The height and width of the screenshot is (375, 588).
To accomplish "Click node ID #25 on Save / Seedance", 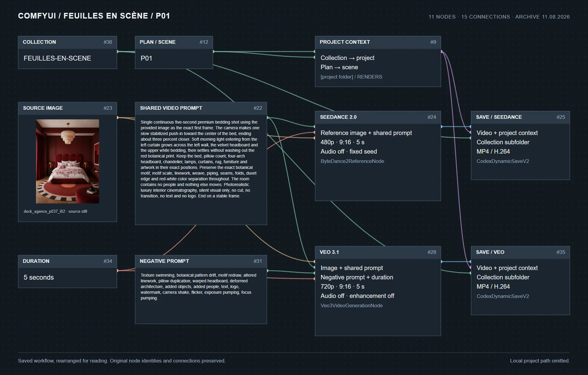I will tap(561, 117).
